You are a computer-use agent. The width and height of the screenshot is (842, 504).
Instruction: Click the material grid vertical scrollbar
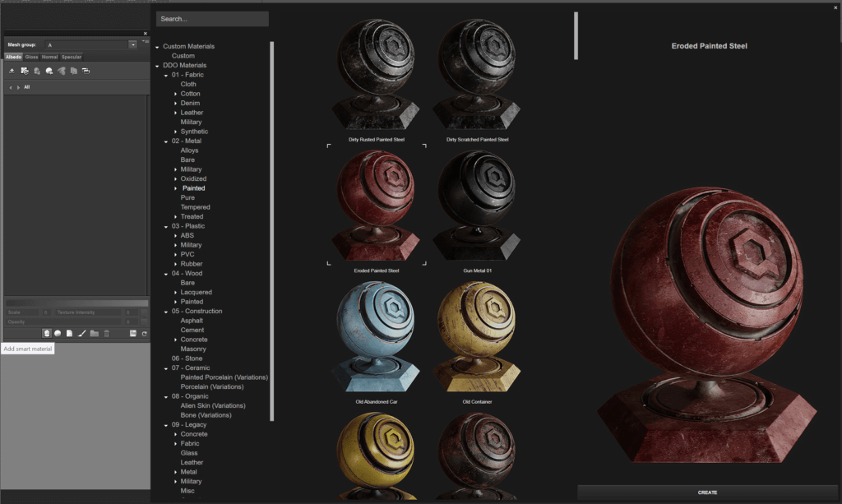click(576, 35)
